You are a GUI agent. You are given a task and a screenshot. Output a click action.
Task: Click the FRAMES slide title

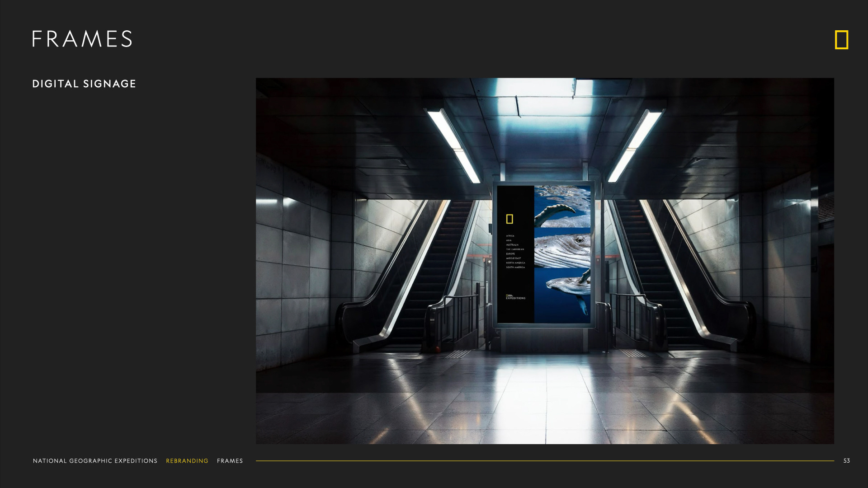pos(82,39)
